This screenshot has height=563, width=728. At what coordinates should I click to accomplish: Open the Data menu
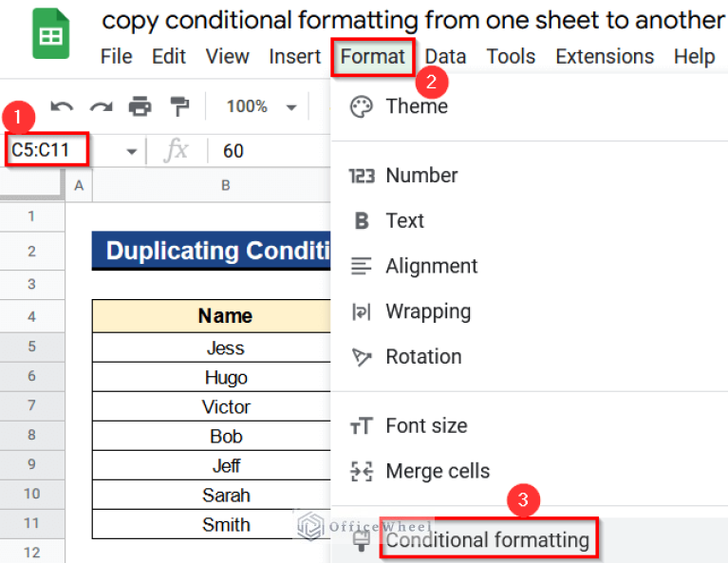tap(445, 57)
